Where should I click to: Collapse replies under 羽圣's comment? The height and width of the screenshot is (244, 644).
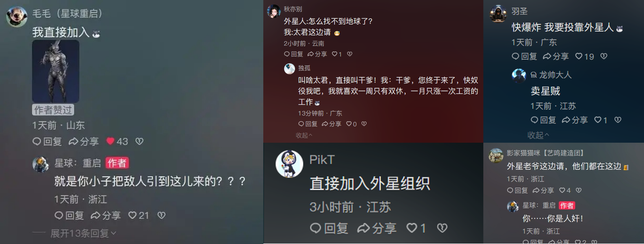point(538,135)
